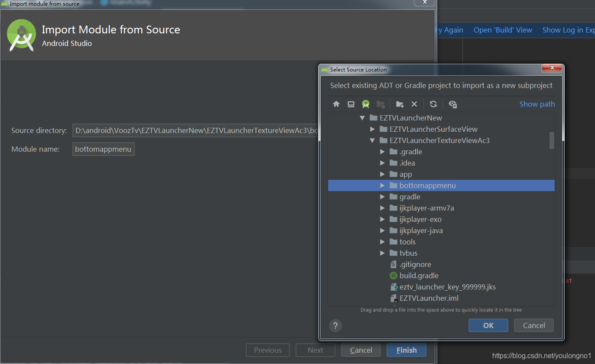Click the tvbus folder icon

(x=393, y=253)
